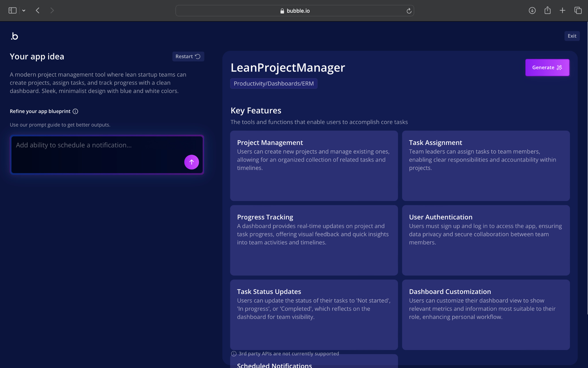Click the Bubble logo in header

[x=14, y=36]
